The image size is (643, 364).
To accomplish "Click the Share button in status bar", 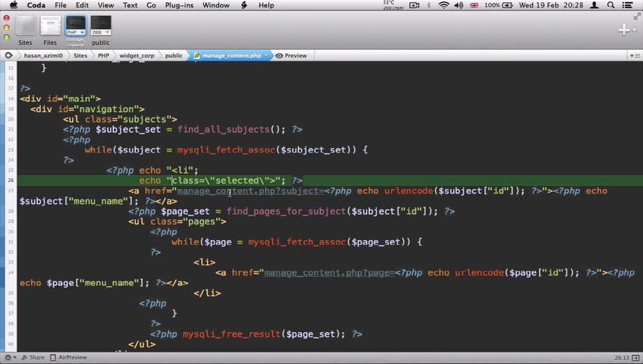I will point(33,357).
